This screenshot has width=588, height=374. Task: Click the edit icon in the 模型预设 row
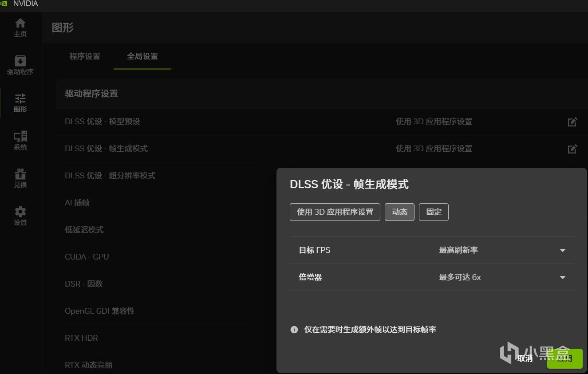click(x=572, y=122)
